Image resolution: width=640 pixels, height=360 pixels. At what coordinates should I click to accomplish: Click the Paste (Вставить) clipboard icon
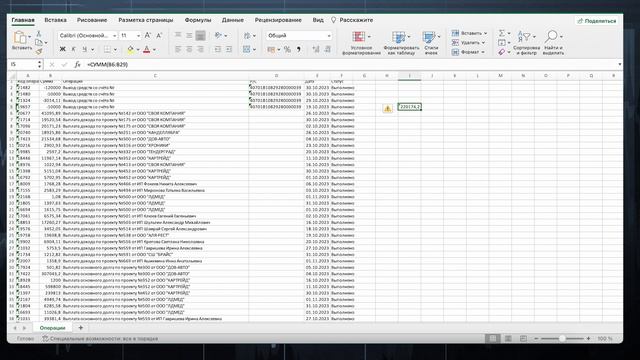coord(20,38)
